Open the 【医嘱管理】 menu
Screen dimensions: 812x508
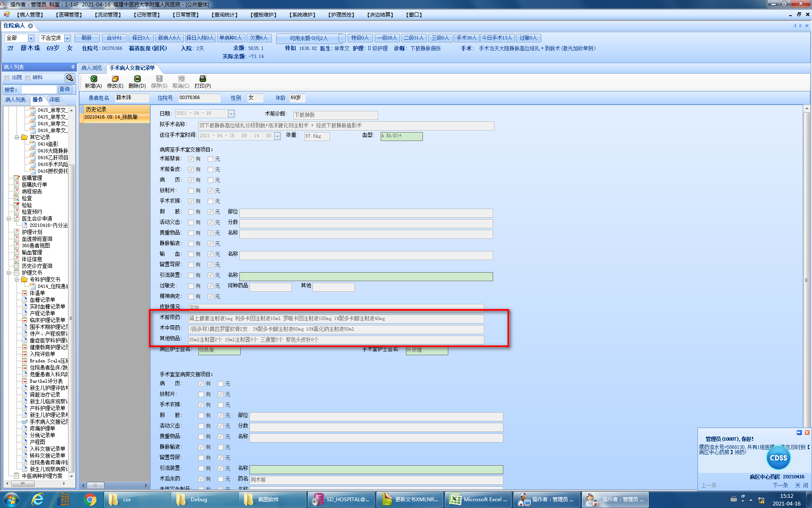69,15
